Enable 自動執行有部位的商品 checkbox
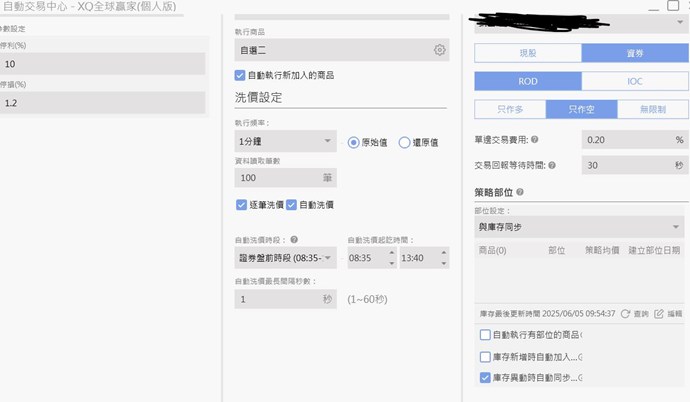This screenshot has height=402, width=690. [485, 335]
